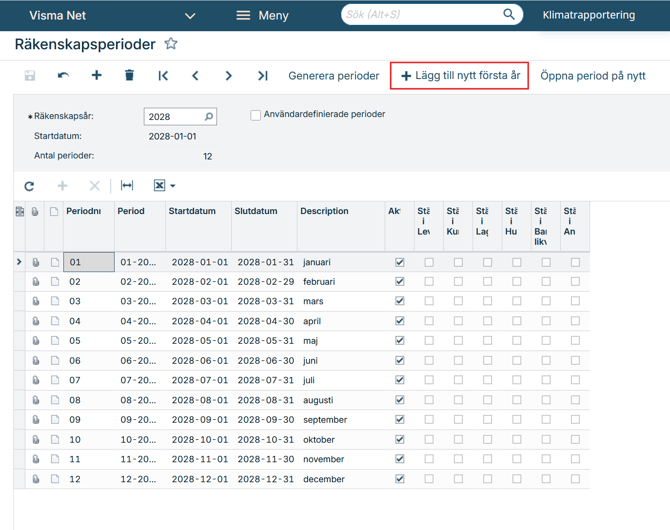Screen dimensions: 670x530
Task: Click Lägg till nytt första år
Action: 460,76
